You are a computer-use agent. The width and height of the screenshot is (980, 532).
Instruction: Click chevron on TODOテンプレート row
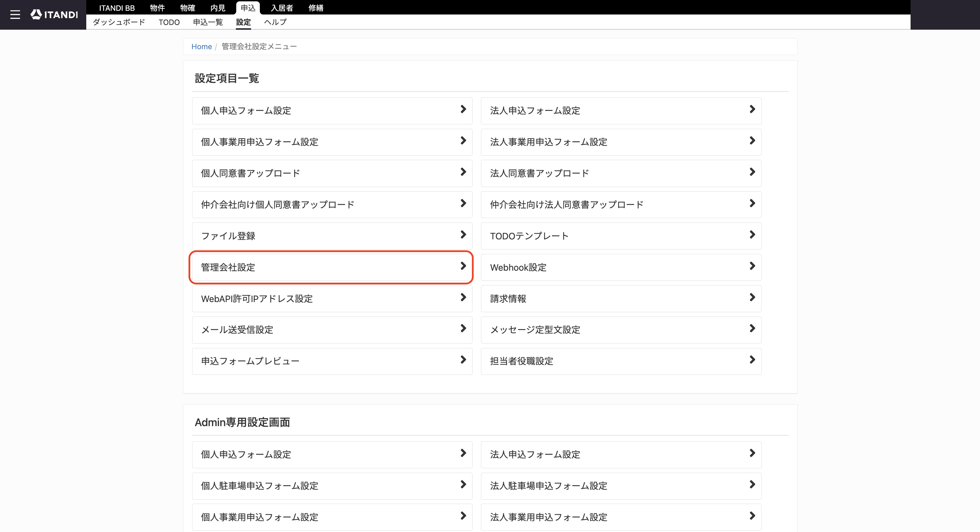[752, 234]
